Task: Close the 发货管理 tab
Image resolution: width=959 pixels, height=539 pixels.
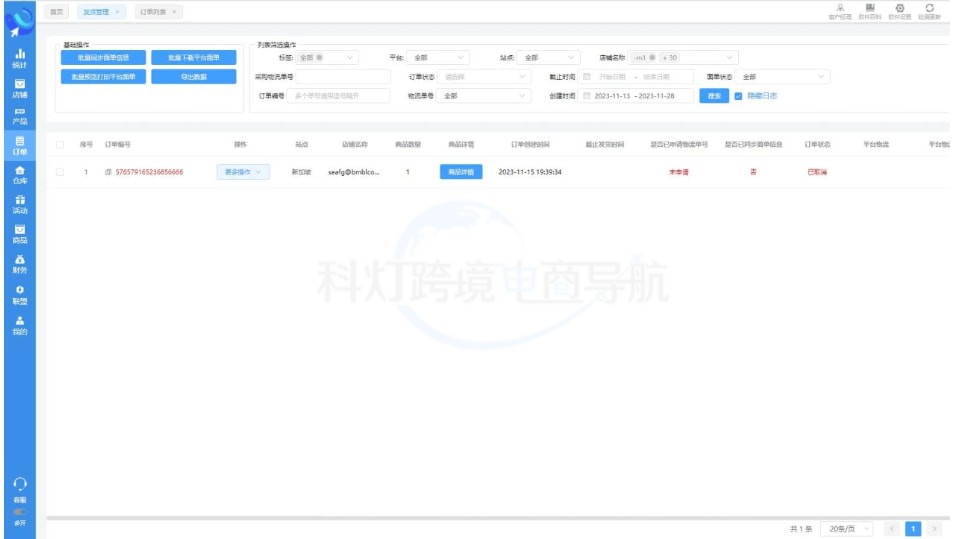Action: click(x=117, y=12)
